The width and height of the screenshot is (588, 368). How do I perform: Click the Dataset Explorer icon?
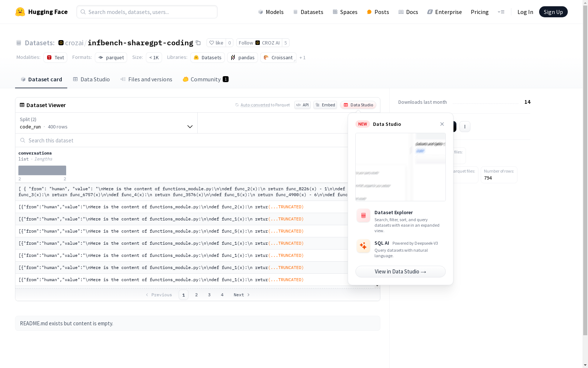point(363,216)
